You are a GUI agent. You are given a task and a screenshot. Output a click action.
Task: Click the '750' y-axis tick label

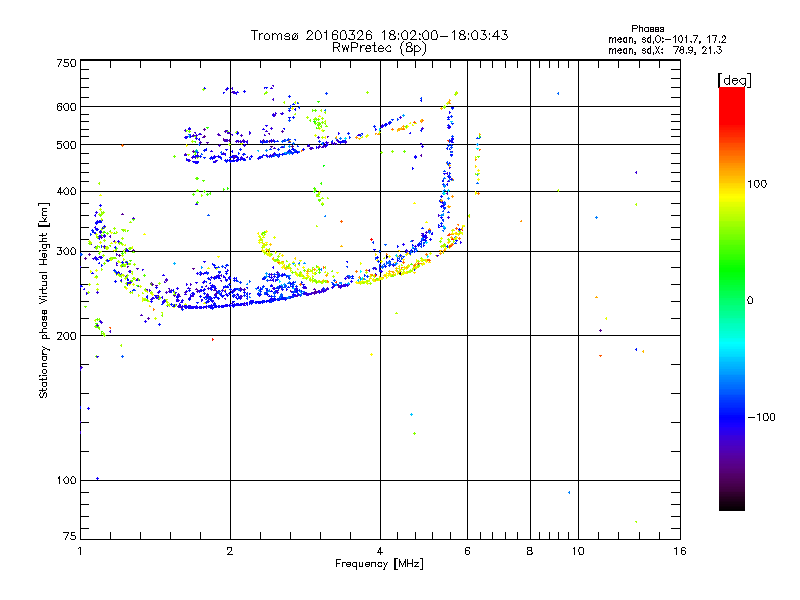point(67,63)
